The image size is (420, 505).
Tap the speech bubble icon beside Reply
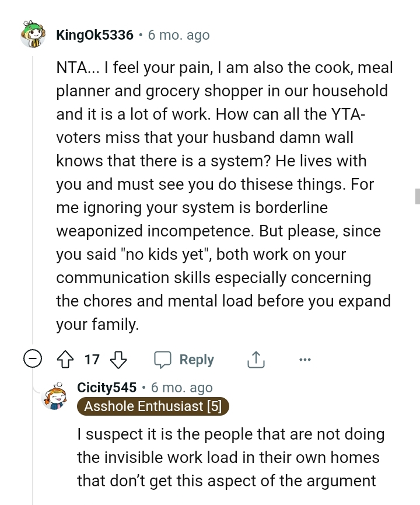coord(162,360)
